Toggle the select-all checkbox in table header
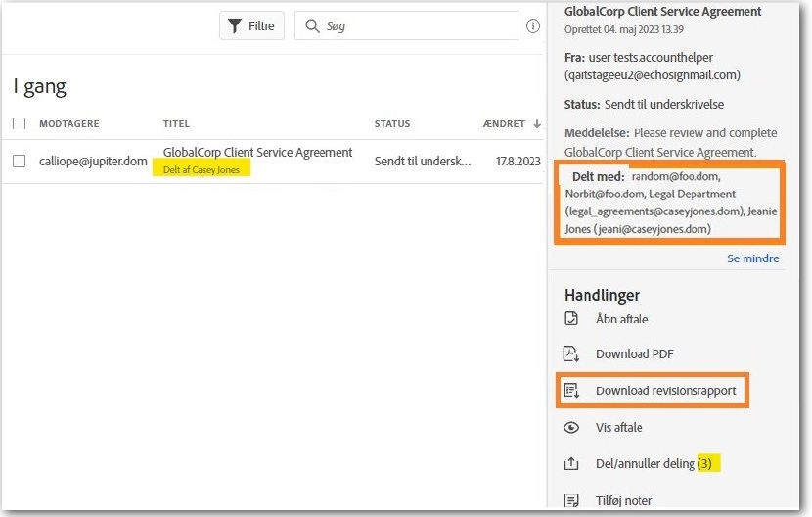 click(20, 124)
